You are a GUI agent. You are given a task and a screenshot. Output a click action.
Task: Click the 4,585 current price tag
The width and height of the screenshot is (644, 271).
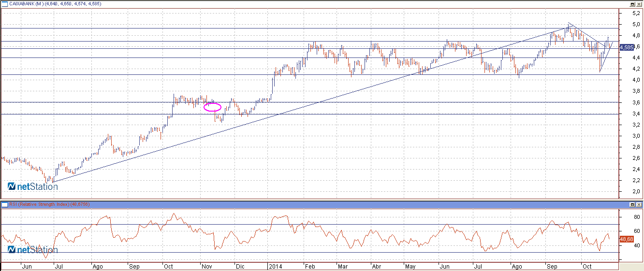[627, 47]
